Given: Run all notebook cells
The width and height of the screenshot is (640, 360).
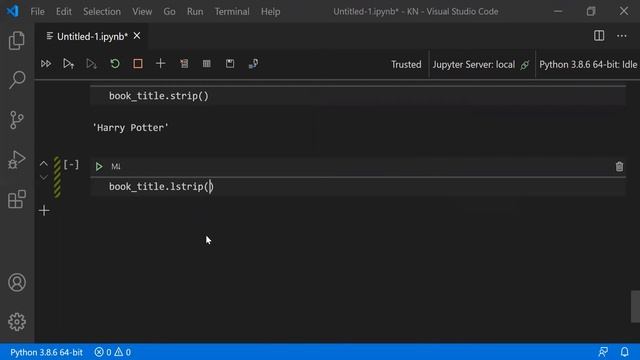Looking at the screenshot, I should (46, 64).
